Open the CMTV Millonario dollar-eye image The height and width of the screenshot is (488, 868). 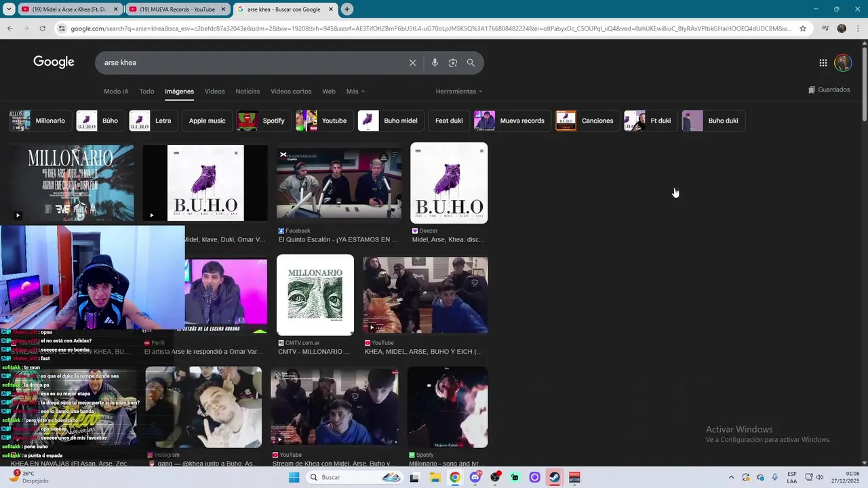click(x=315, y=295)
